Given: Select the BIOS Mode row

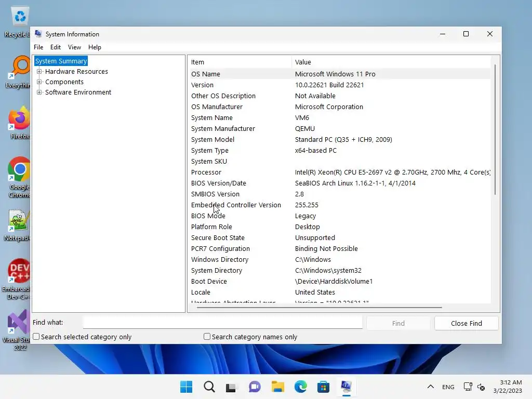Looking at the screenshot, I should pyautogui.click(x=340, y=216).
